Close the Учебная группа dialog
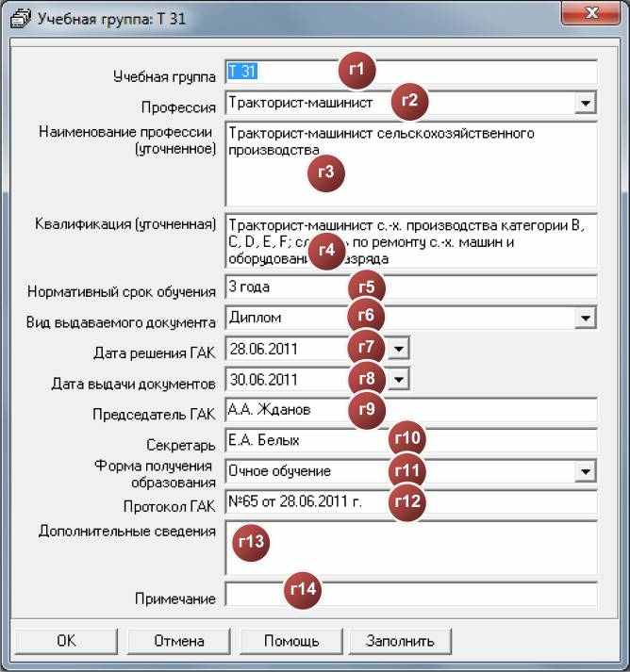Screen dimensions: 630x672 591,13
